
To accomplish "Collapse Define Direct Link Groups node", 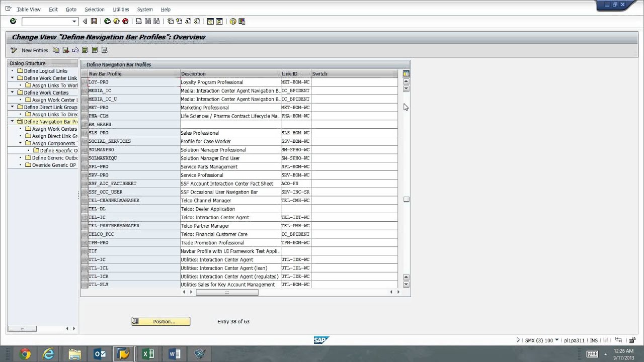I will coord(12,107).
